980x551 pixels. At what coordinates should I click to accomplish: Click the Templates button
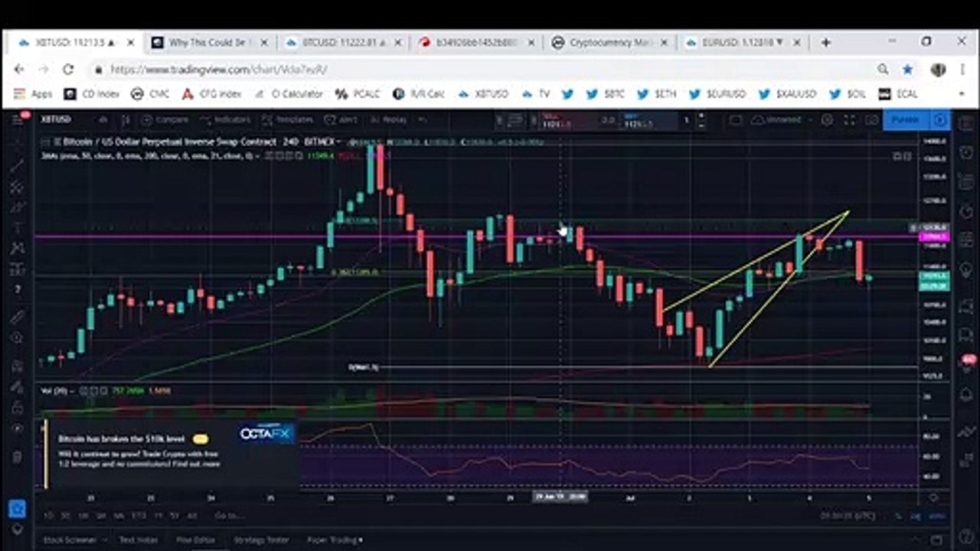click(287, 120)
